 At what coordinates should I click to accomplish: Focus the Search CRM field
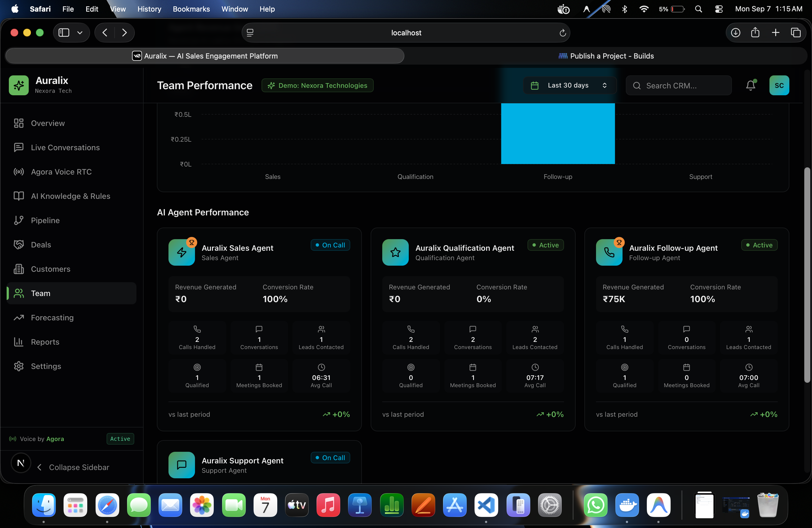(x=679, y=85)
